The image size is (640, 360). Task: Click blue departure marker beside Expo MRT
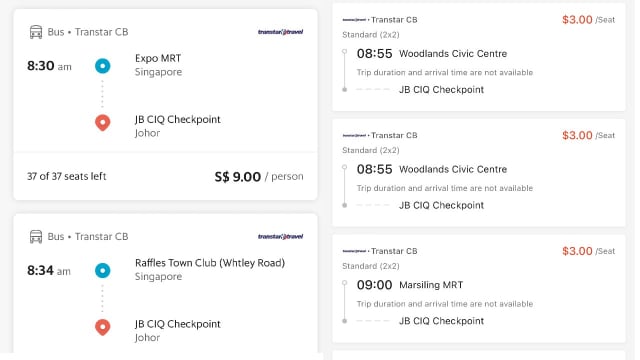click(102, 66)
